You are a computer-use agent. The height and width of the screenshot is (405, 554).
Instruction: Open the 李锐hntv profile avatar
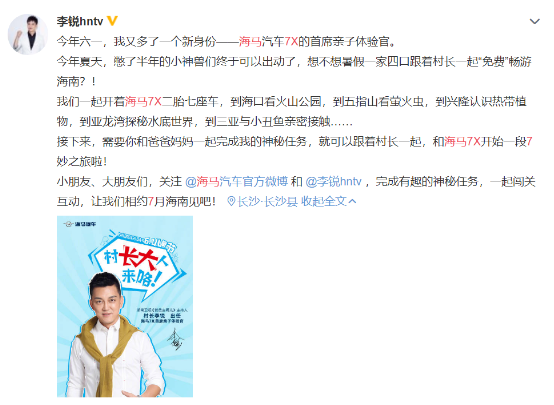(x=28, y=34)
